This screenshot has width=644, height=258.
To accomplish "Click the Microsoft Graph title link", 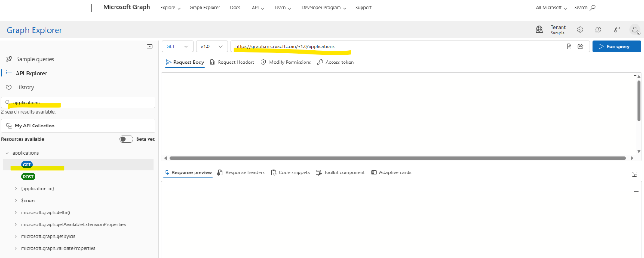I will coord(126,7).
